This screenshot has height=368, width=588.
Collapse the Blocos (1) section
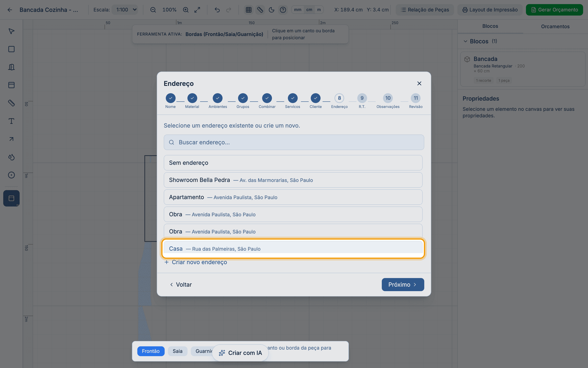tap(465, 41)
